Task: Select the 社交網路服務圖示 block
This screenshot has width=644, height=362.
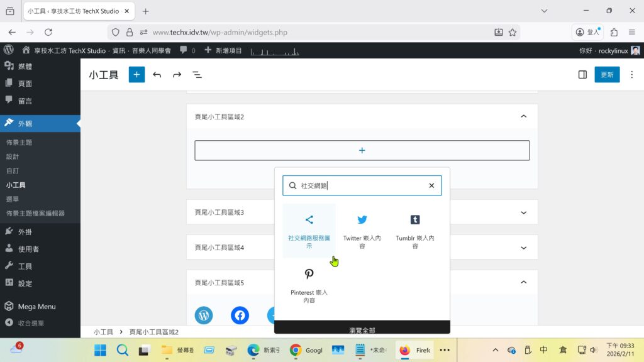Action: click(309, 230)
